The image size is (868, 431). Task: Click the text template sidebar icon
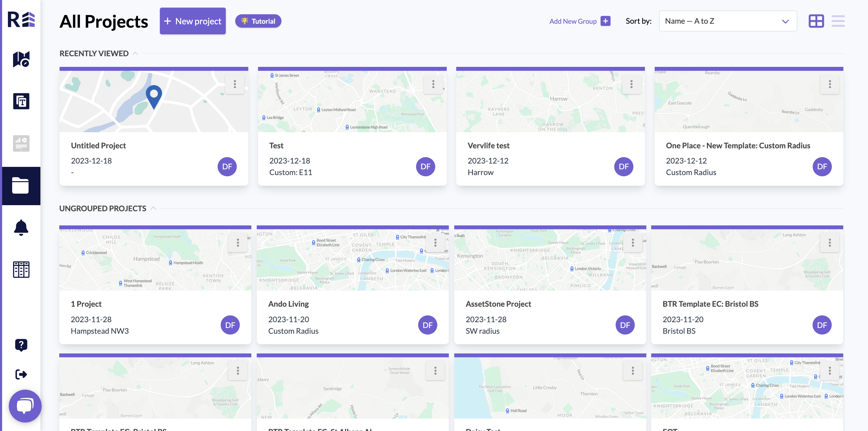[21, 101]
